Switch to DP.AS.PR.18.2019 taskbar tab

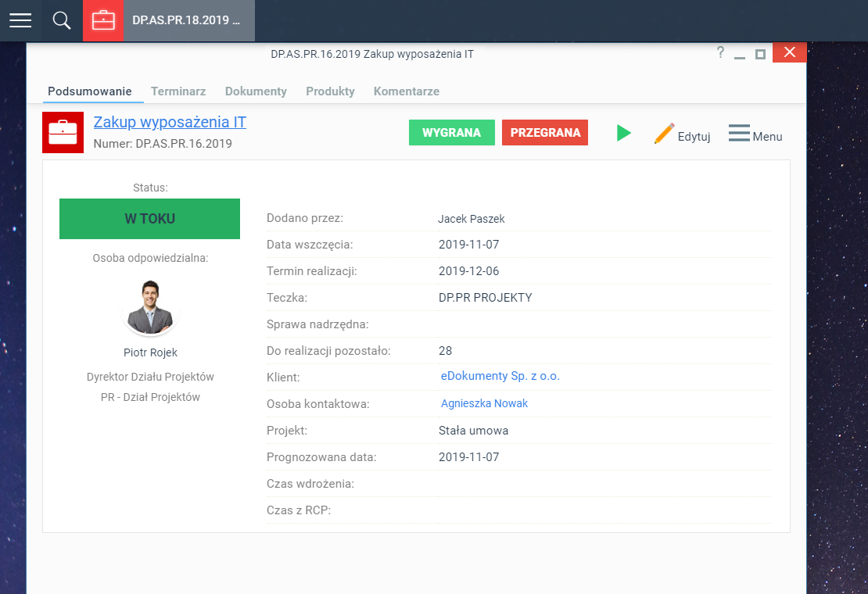pyautogui.click(x=188, y=20)
